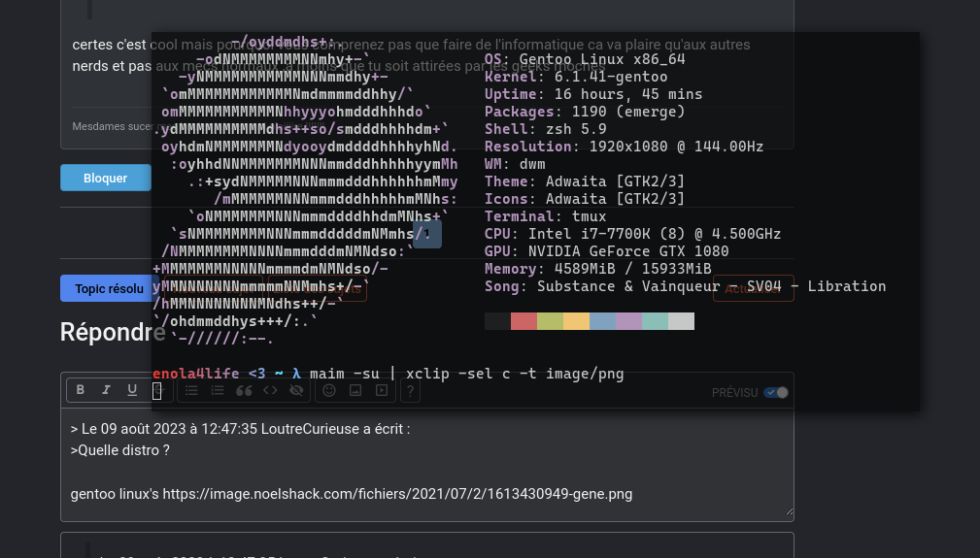This screenshot has width=980, height=558.
Task: Click the 'Mesdames sucer' signature text
Action: pos(113,126)
